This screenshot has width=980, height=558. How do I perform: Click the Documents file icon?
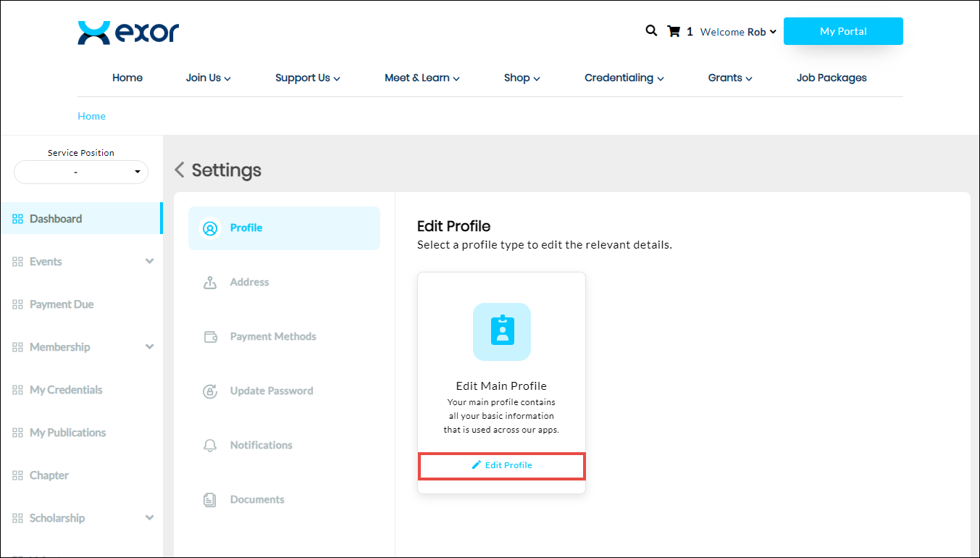click(x=210, y=500)
